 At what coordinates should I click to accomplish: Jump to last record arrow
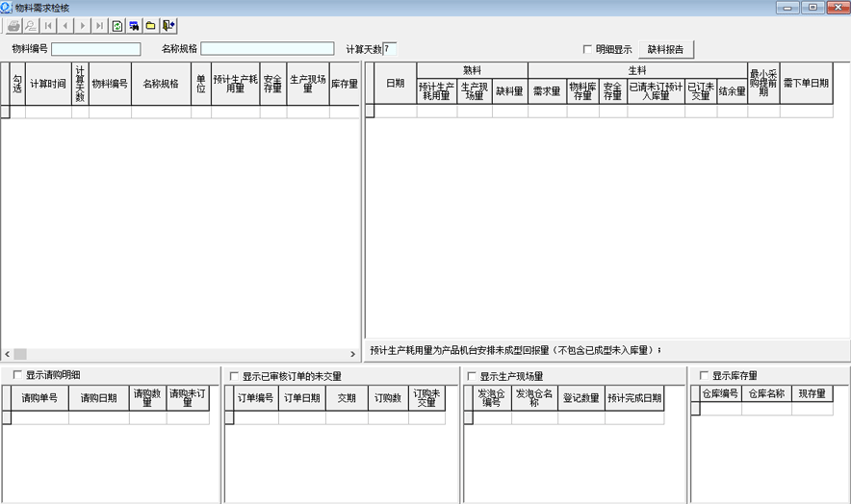[x=100, y=26]
